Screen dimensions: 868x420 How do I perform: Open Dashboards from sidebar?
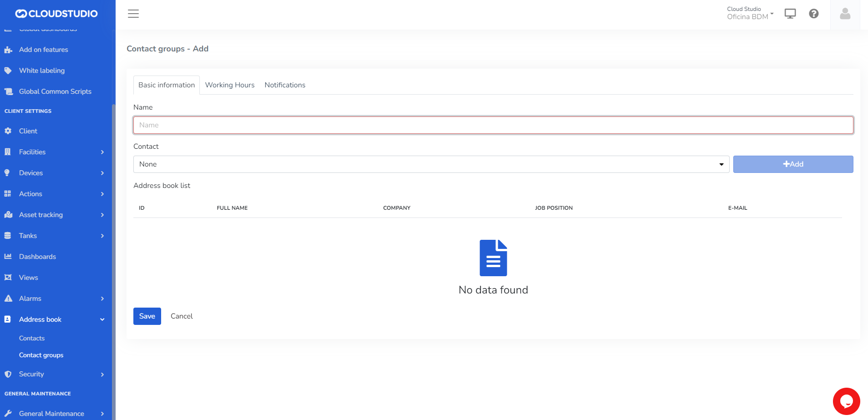(37, 257)
